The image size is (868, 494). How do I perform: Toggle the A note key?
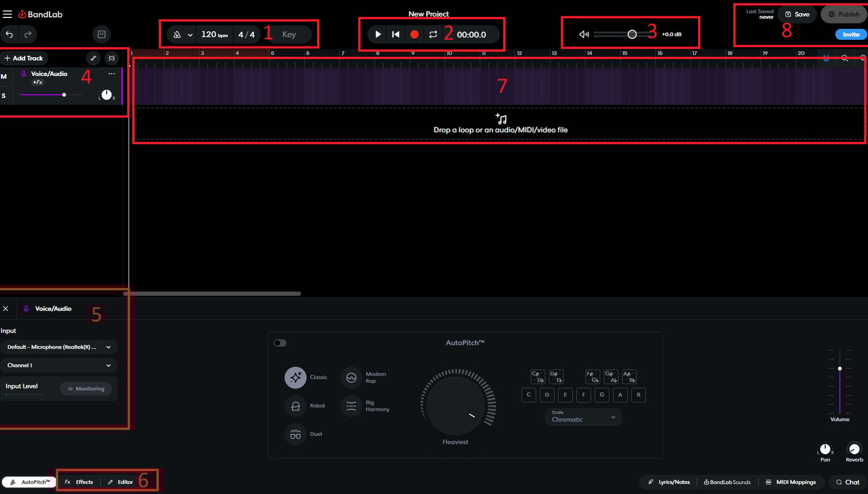click(620, 395)
